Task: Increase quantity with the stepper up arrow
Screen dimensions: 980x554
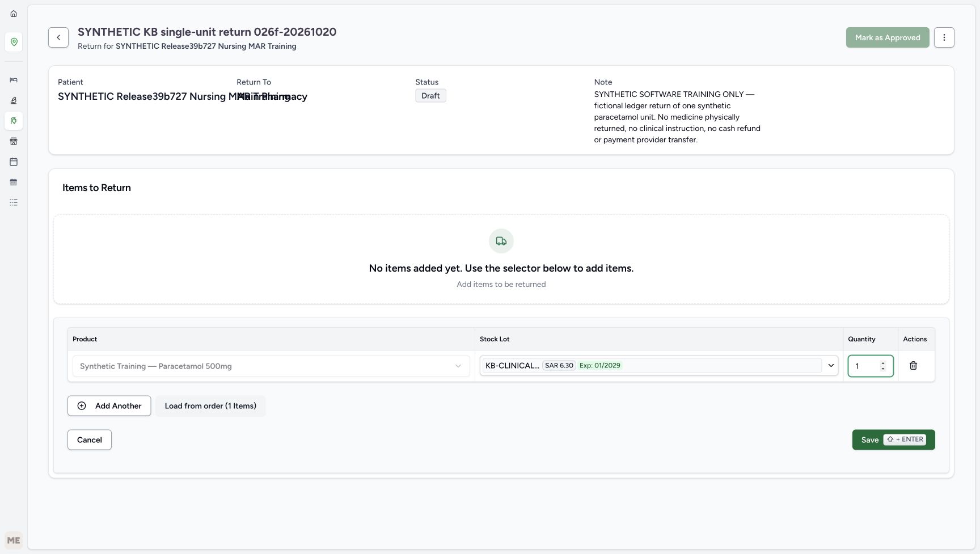Action: tap(883, 363)
